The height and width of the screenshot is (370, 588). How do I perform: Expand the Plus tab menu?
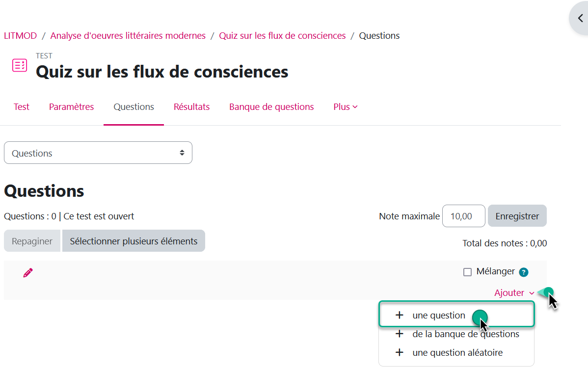coord(346,107)
